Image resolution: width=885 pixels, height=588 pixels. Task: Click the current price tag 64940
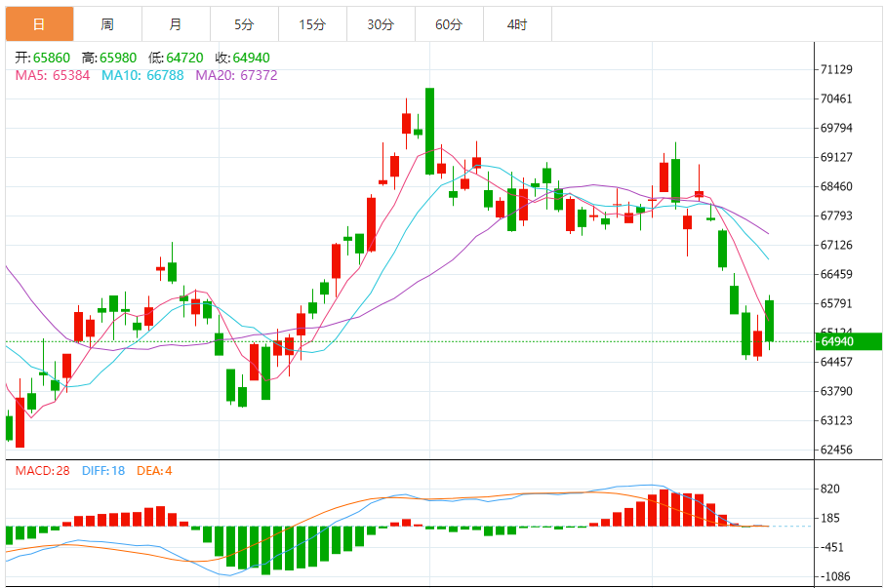point(848,341)
